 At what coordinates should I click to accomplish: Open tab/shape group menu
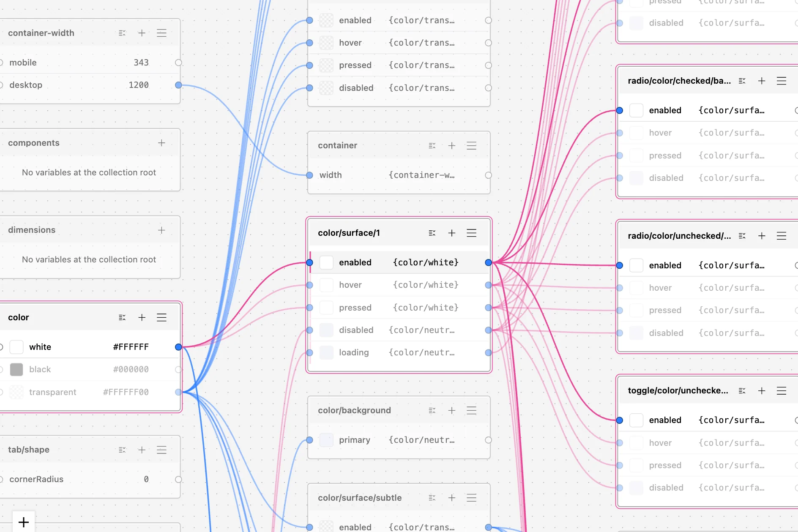[161, 450]
